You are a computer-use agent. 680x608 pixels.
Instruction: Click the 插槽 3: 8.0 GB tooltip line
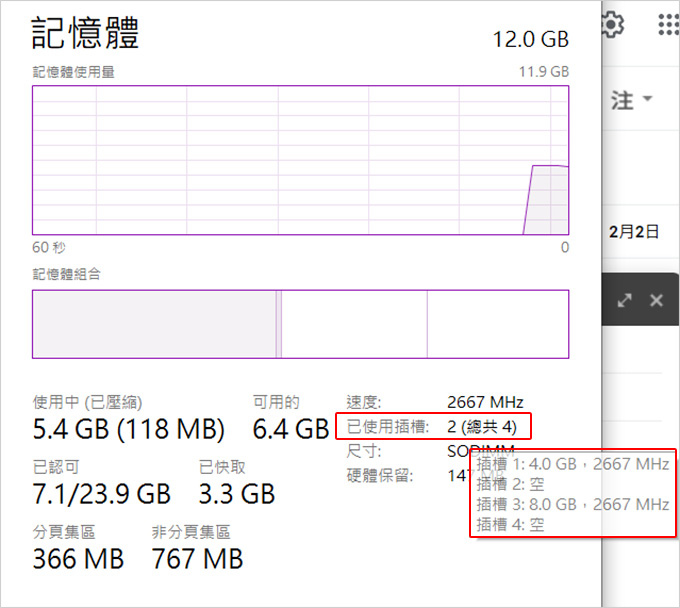pyautogui.click(x=572, y=504)
